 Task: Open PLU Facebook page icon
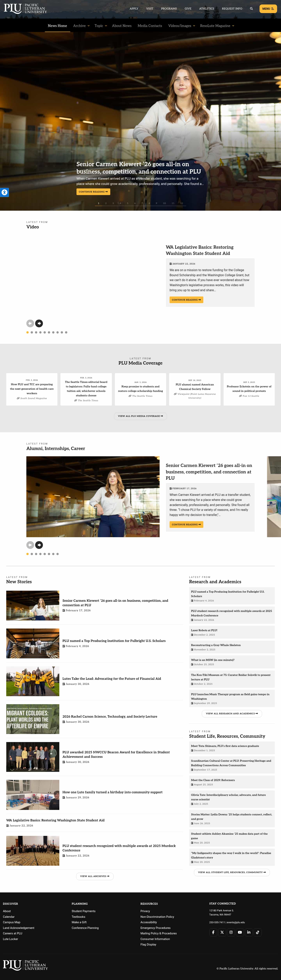(x=213, y=932)
